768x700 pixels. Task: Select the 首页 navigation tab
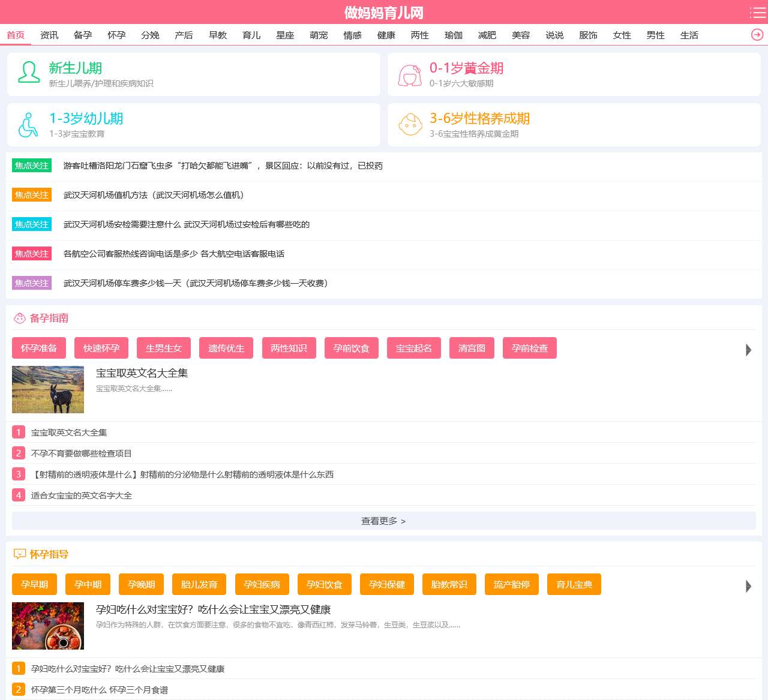[x=16, y=35]
